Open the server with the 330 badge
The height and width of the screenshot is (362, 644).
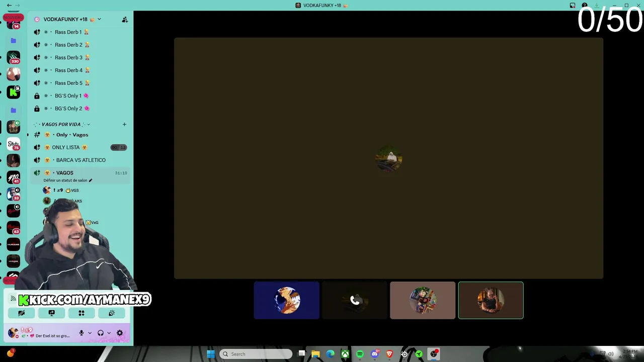pyautogui.click(x=14, y=57)
